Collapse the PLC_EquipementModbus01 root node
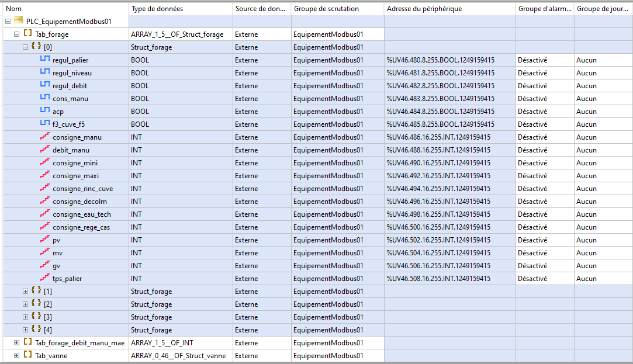Screen dimensions: 633x364 tap(8, 22)
